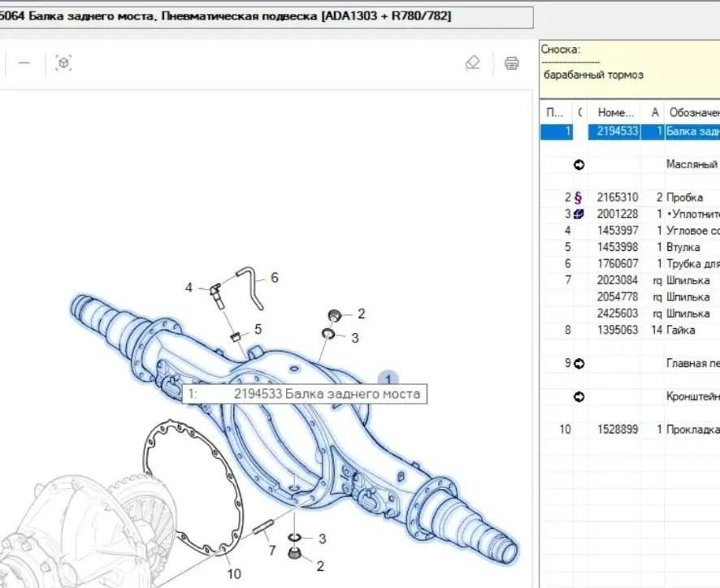This screenshot has height=588, width=720.
Task: Click the П... position column header
Action: (x=556, y=112)
